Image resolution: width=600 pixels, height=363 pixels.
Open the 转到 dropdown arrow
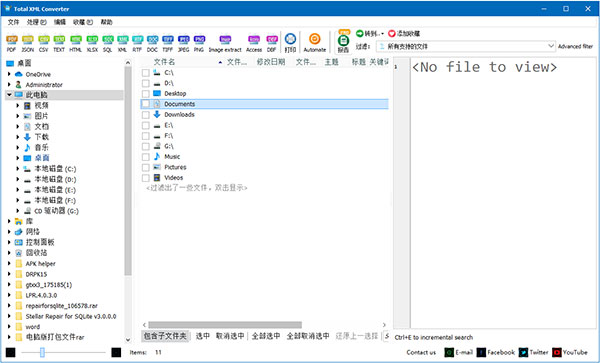[382, 34]
